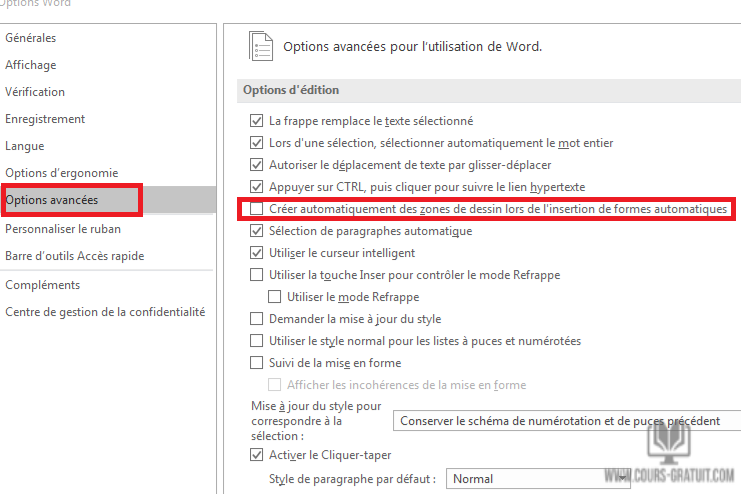Expand Style de paragraphe par défaut dropdown
The height and width of the screenshot is (494, 741).
click(538, 479)
